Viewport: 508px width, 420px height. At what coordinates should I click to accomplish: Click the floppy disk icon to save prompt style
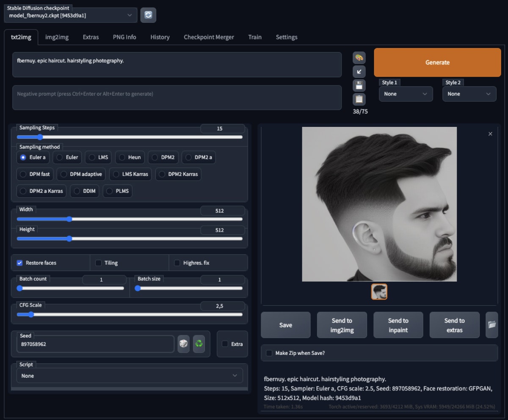359,85
